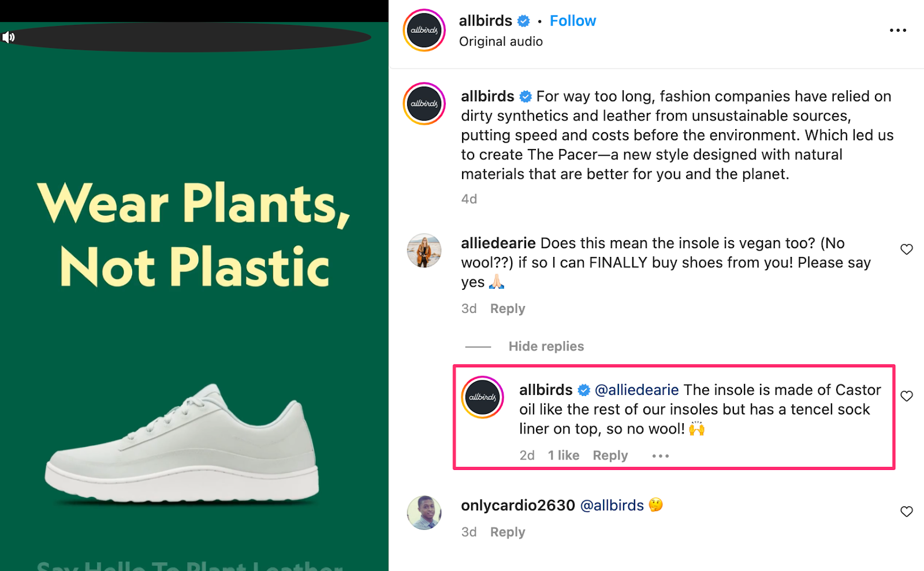Open the allbirds profile picture thumbnail
Viewport: 924px width, 571px height.
(x=423, y=30)
